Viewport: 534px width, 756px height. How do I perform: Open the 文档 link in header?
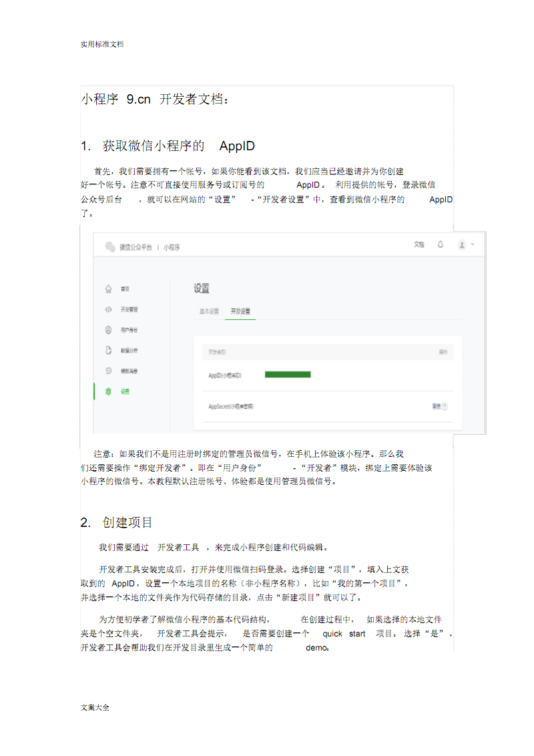tap(419, 244)
